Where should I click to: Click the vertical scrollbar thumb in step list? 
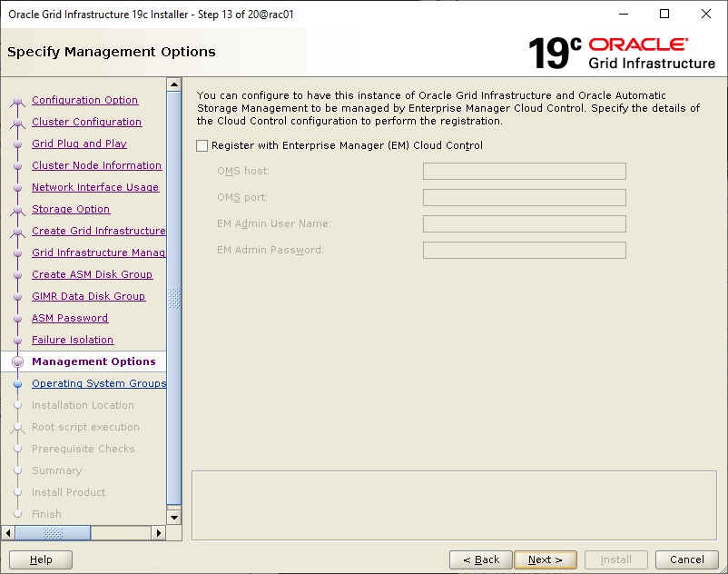(x=174, y=298)
